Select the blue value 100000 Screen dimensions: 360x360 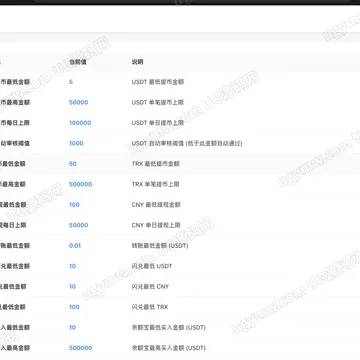coord(80,123)
